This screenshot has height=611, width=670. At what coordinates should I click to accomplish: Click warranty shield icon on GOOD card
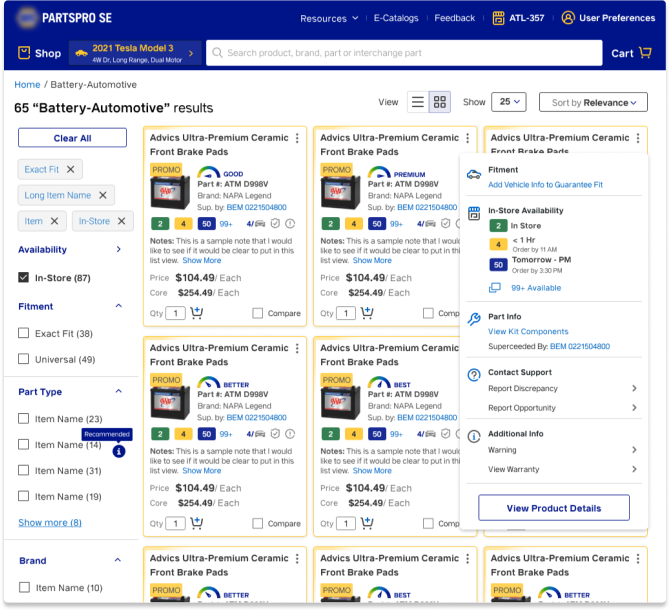point(275,223)
